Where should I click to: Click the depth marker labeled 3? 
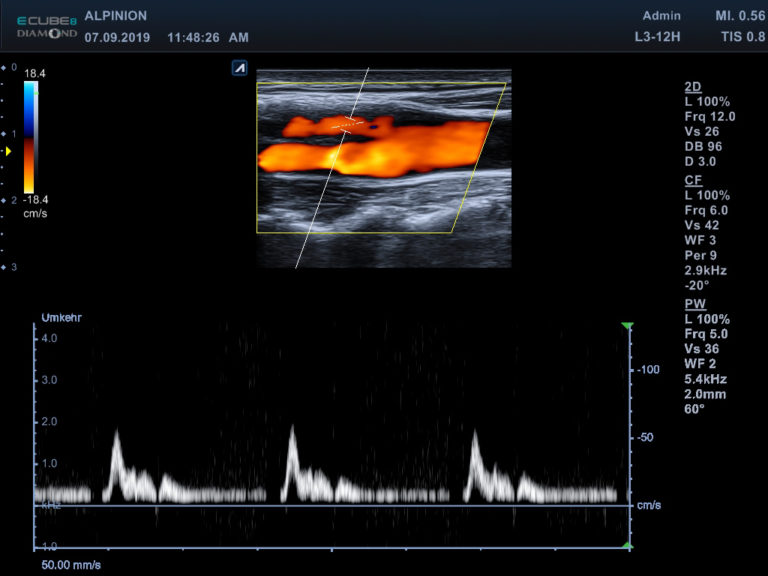coord(10,267)
